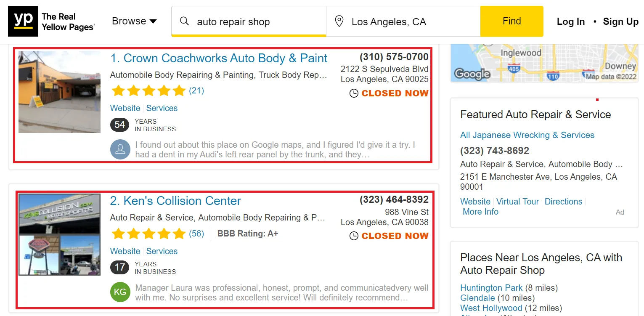644x316 pixels.
Task: Click the reviewer avatar on Crown Coachworks review
Action: click(x=120, y=149)
